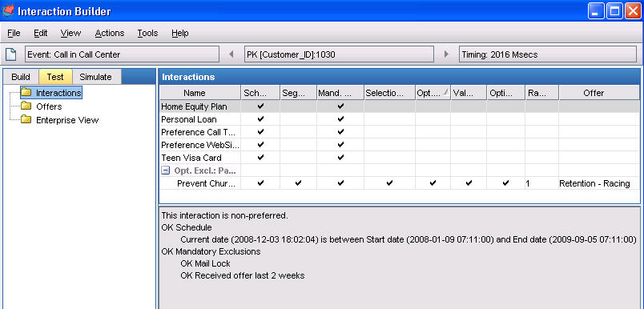Click Prevent Chur... Val... column checkmark
644x309 pixels.
469,183
